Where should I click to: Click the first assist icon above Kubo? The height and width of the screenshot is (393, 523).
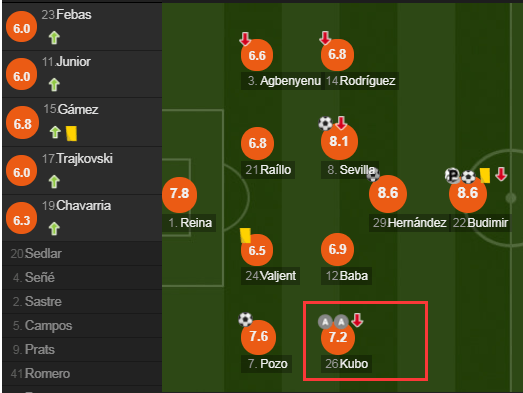point(325,322)
